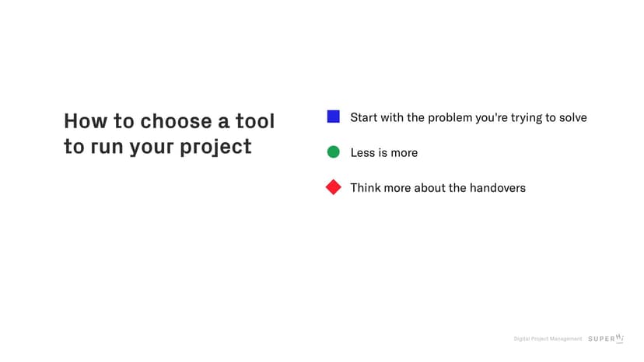Click the green circle bullet icon
Image resolution: width=644 pixels, height=362 pixels.
point(333,152)
